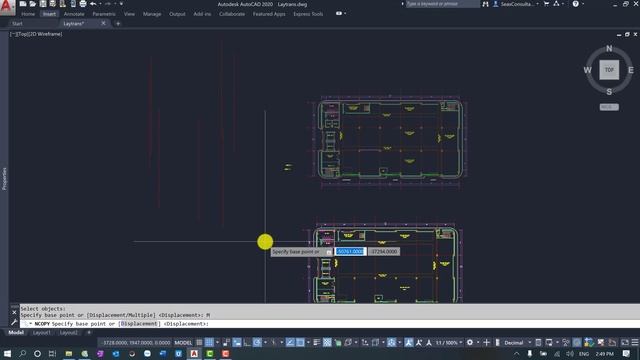Click the Windows Start button
The height and width of the screenshot is (360, 640).
click(x=7, y=353)
